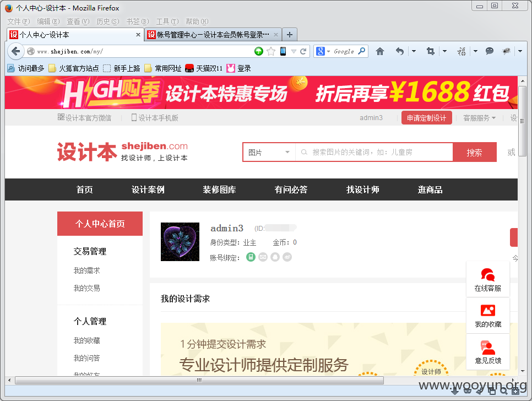Open a new tab with the plus button

point(290,35)
